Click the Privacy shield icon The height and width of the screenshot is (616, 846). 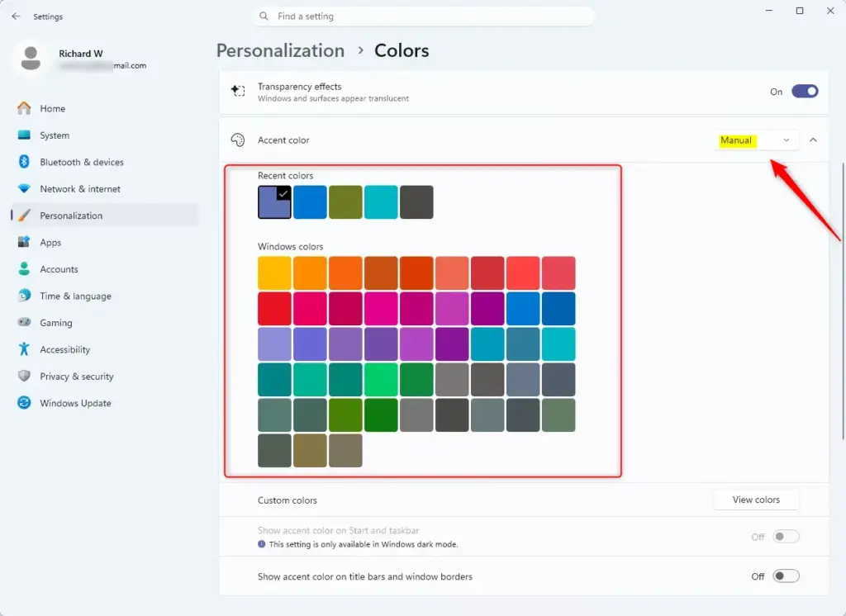[24, 376]
